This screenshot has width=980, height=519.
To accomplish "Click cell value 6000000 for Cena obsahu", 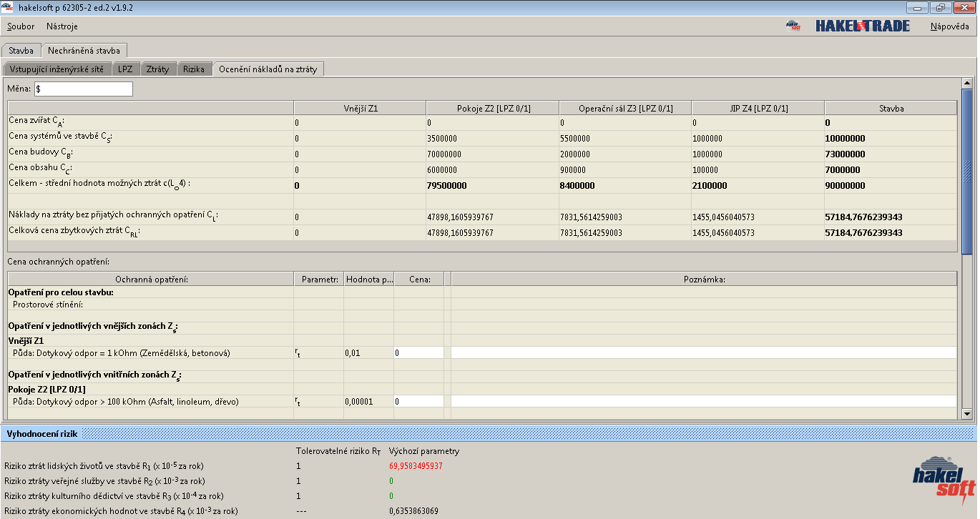I will (442, 170).
